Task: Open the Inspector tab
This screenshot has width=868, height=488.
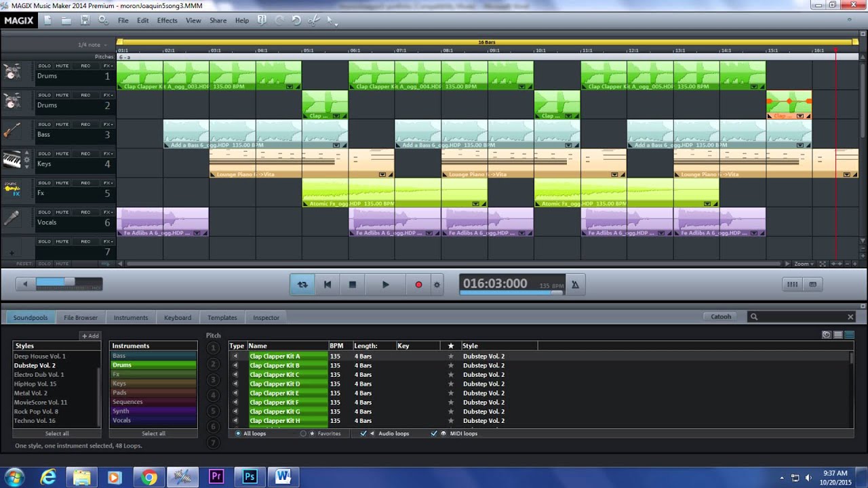Action: (267, 317)
